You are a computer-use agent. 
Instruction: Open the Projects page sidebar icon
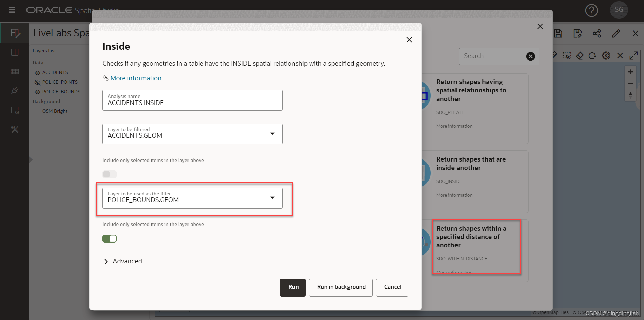tap(15, 52)
